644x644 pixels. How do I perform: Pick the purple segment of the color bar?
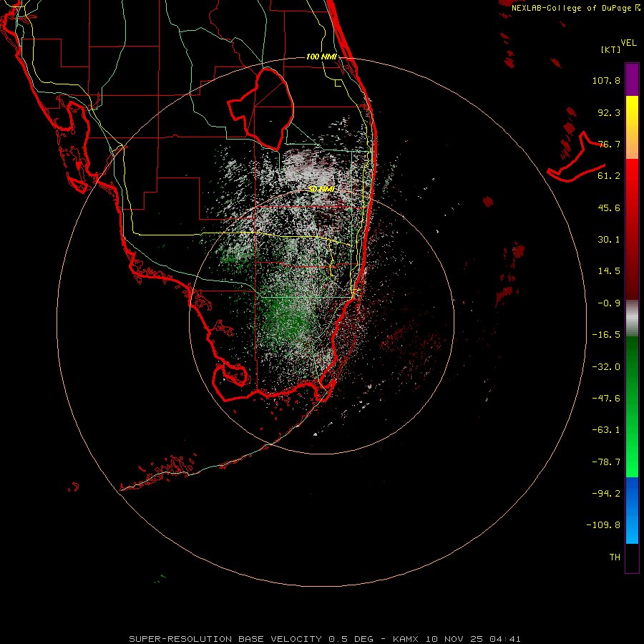pos(632,79)
